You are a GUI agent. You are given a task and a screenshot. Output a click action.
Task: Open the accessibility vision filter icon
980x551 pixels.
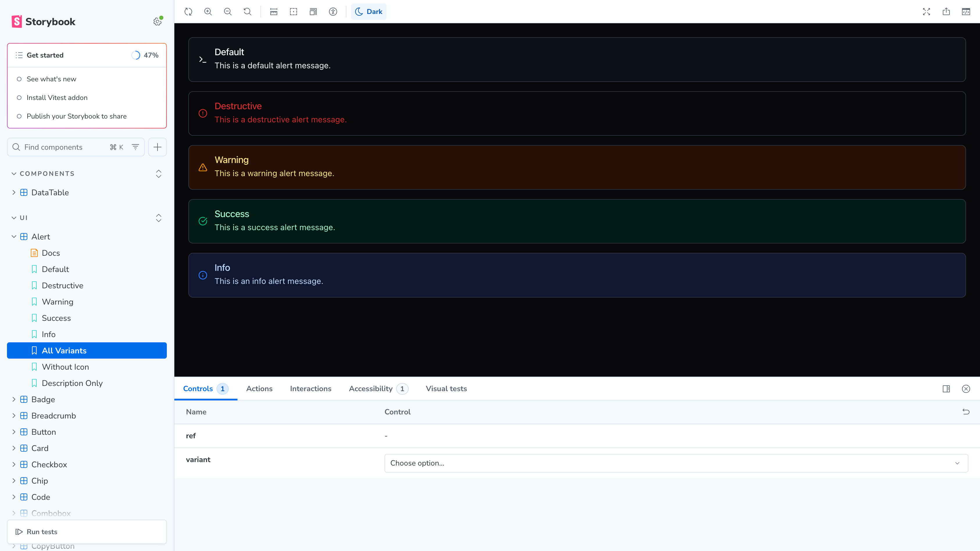pyautogui.click(x=333, y=11)
